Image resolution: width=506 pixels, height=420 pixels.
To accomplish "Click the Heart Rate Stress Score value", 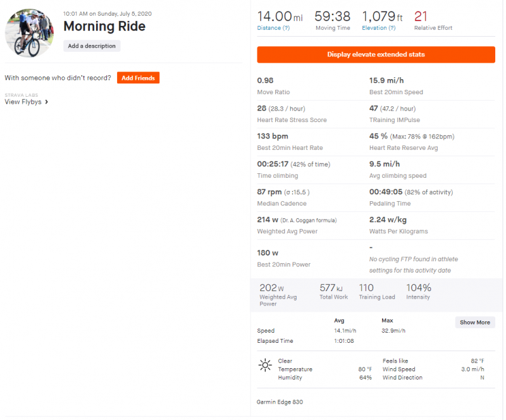I will (261, 108).
